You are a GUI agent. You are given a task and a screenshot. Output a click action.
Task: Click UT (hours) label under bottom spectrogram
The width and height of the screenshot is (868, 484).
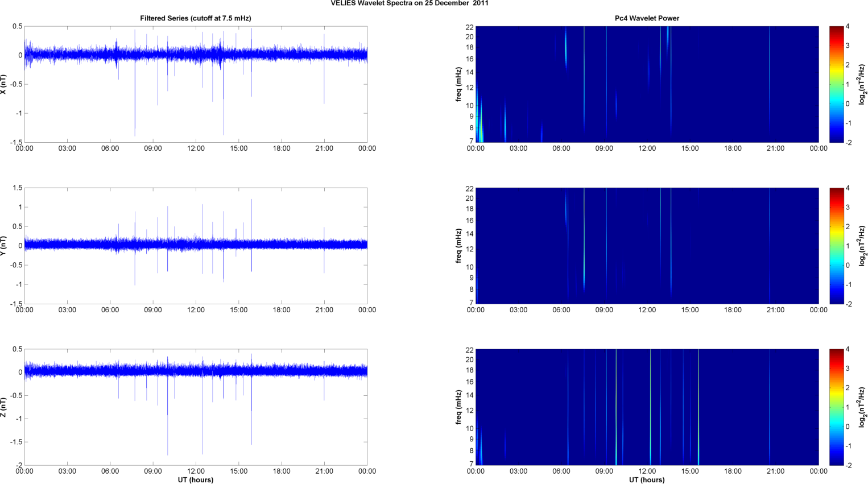647,479
